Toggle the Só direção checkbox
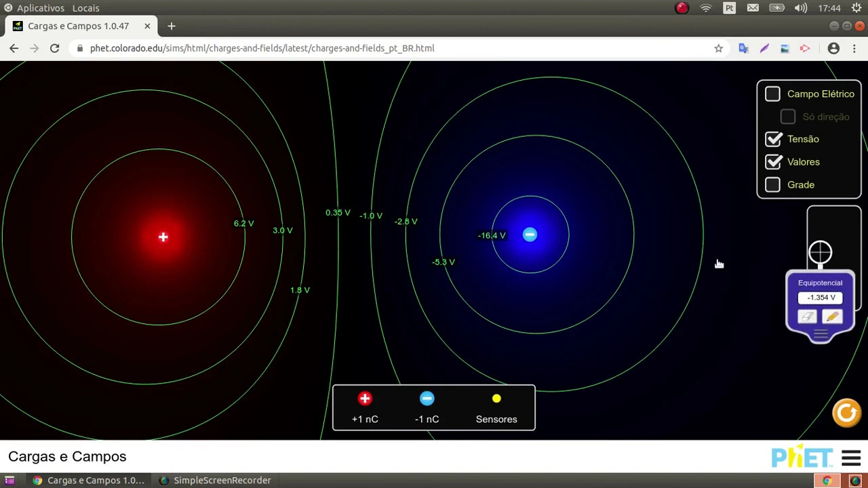 787,117
